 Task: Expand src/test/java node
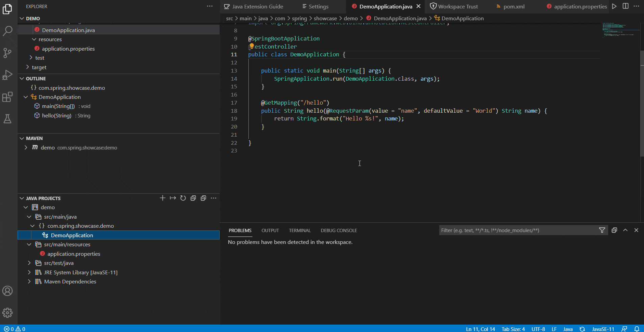(x=29, y=263)
